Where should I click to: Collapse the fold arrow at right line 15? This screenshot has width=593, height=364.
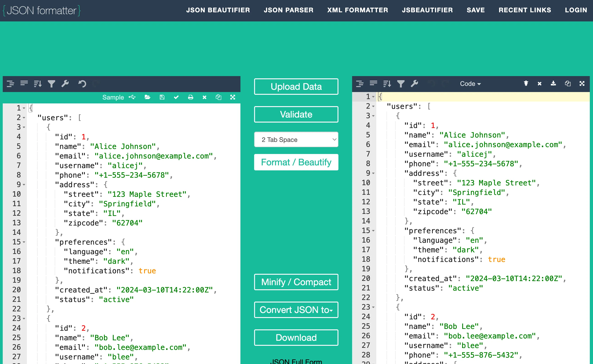pos(373,231)
